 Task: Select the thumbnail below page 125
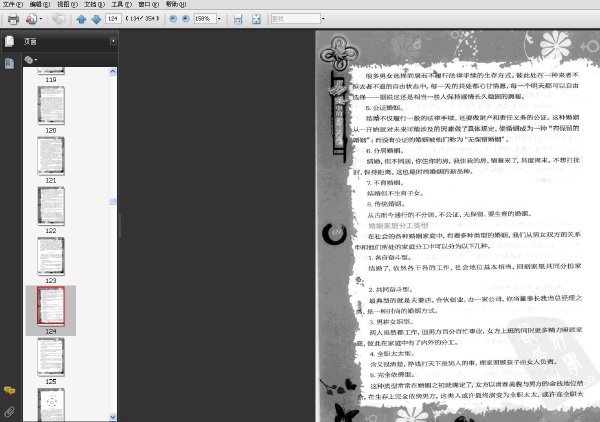51,404
